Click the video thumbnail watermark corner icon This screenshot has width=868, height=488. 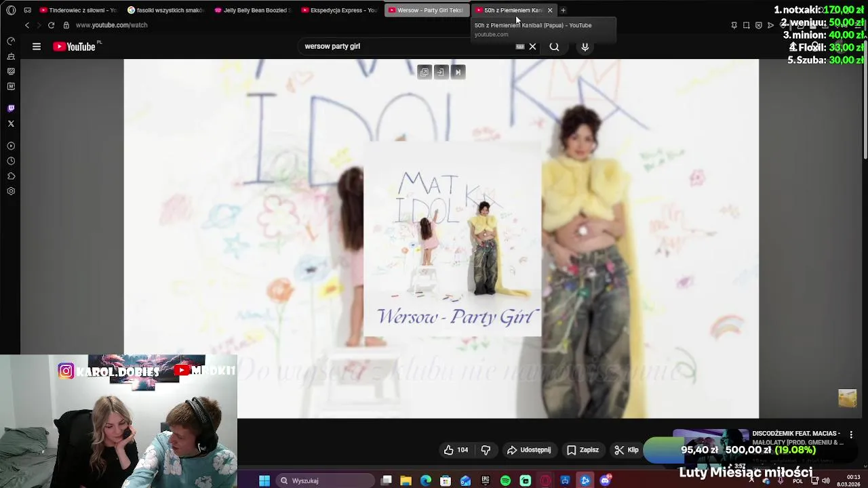848,398
